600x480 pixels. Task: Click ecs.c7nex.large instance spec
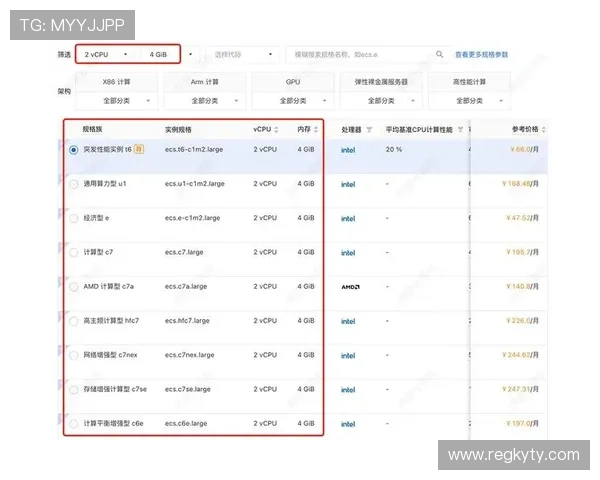click(x=189, y=355)
